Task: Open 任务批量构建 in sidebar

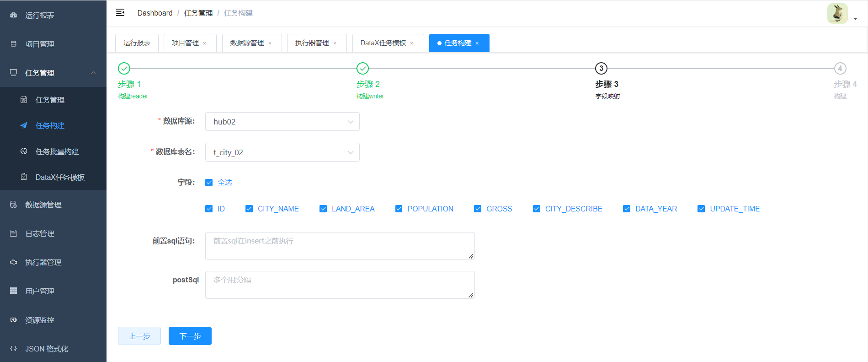Action: tap(53, 151)
